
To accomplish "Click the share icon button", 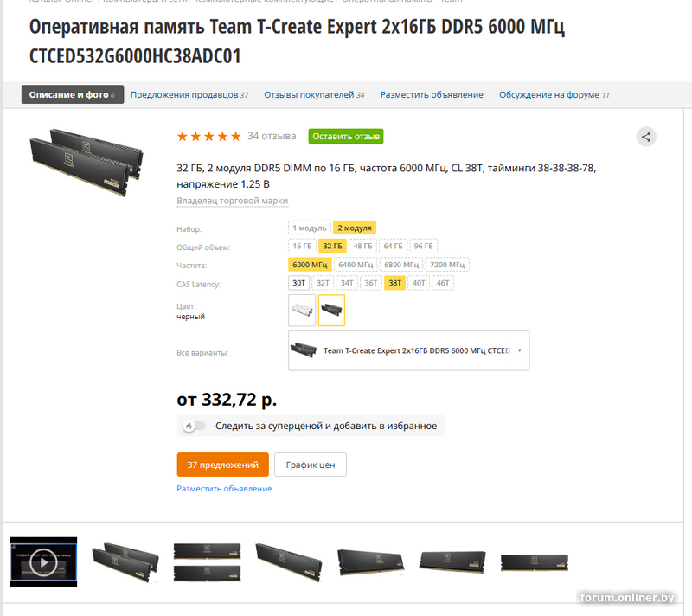I will point(645,137).
